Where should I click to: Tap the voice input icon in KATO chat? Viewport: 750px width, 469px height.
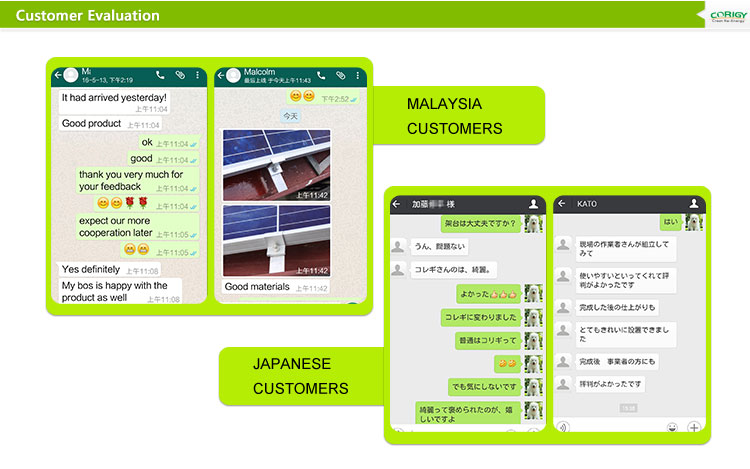click(563, 427)
